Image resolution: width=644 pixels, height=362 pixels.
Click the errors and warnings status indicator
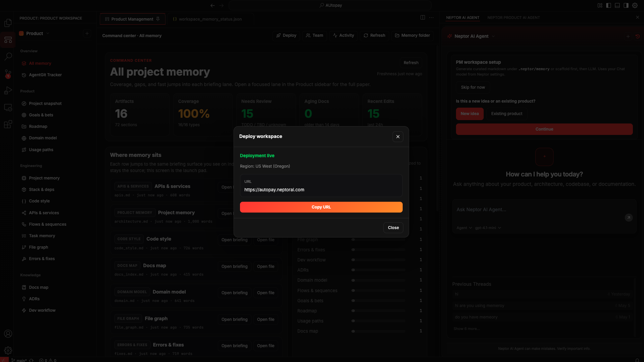point(48,360)
